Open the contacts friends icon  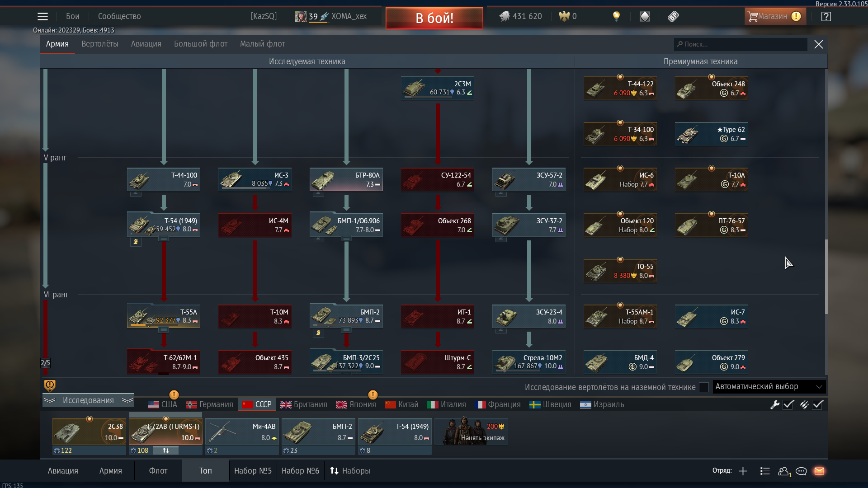784,471
